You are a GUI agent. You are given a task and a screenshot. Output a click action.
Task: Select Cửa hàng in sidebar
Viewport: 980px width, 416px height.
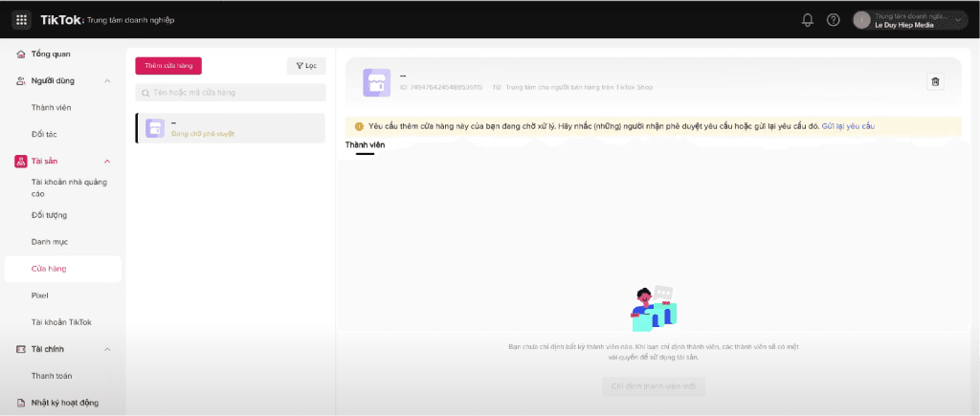[x=49, y=269]
